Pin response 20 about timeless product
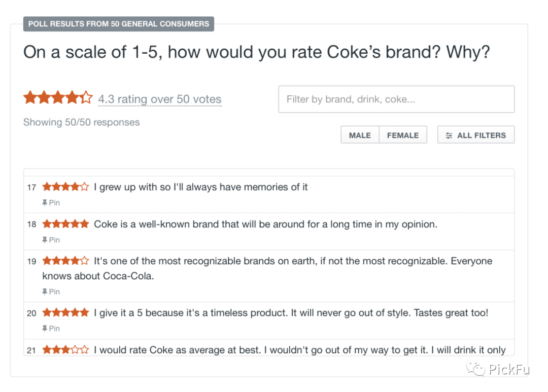The height and width of the screenshot is (392, 548). pyautogui.click(x=51, y=329)
